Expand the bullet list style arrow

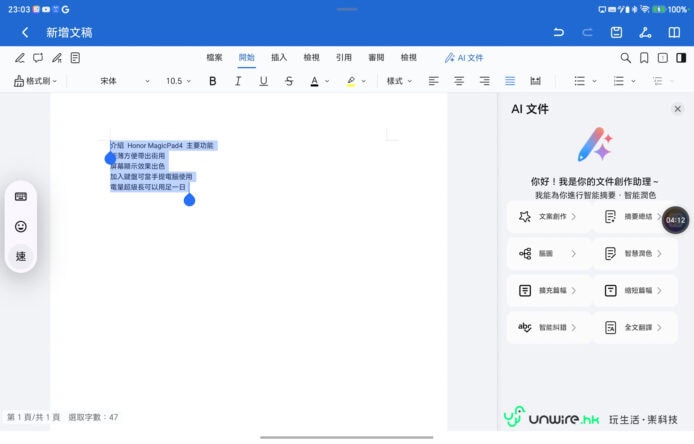[x=594, y=81]
